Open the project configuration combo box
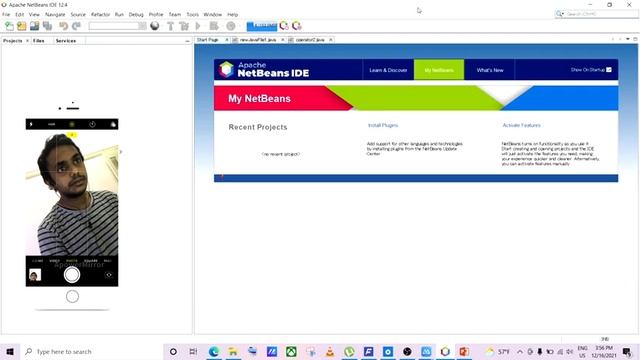This screenshot has height=360, width=640. tap(118, 26)
